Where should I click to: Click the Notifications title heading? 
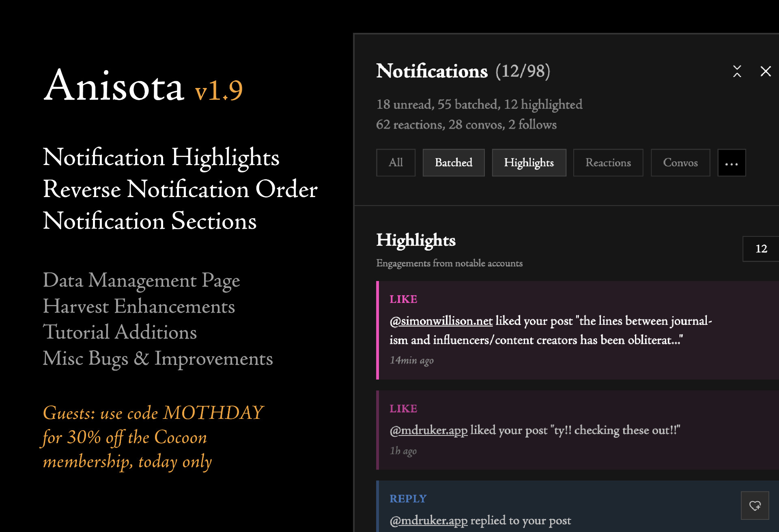[x=432, y=71]
